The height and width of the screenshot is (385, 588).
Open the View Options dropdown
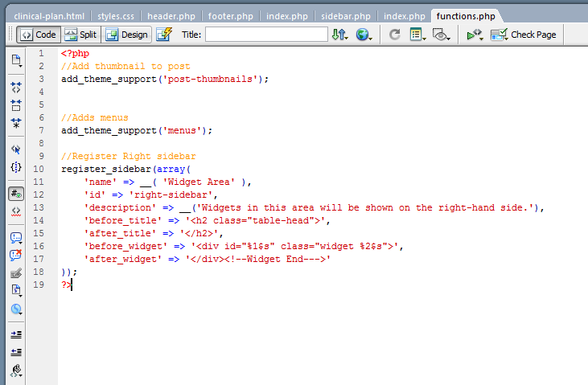[417, 35]
